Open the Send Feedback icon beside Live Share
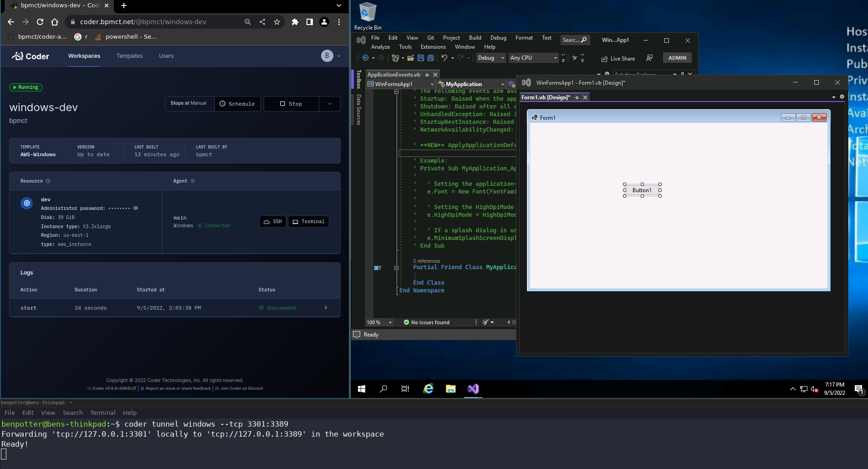This screenshot has height=469, width=868. [649, 58]
